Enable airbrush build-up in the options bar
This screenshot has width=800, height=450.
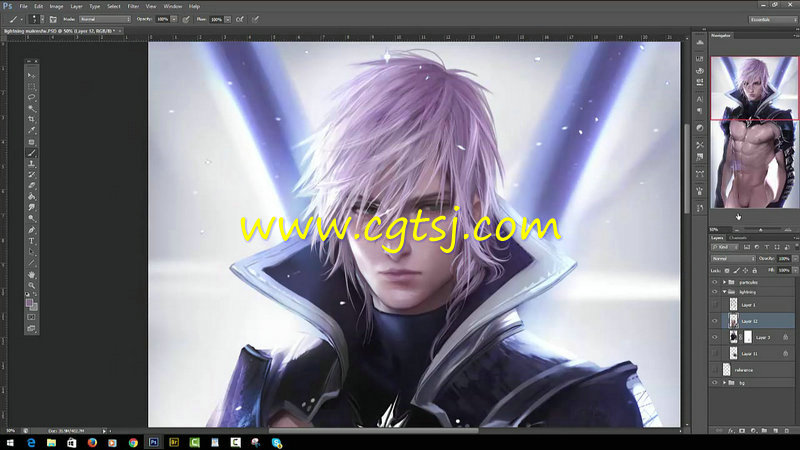click(239, 19)
